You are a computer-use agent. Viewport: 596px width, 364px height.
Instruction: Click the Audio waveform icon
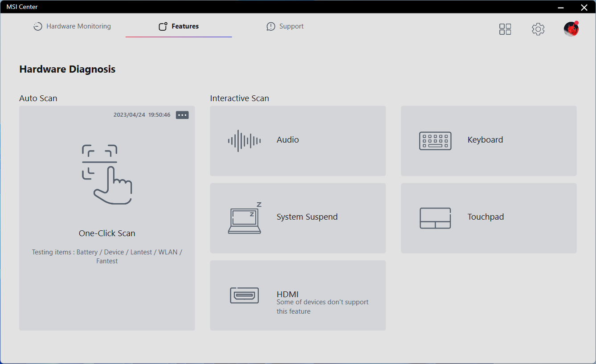tap(244, 141)
